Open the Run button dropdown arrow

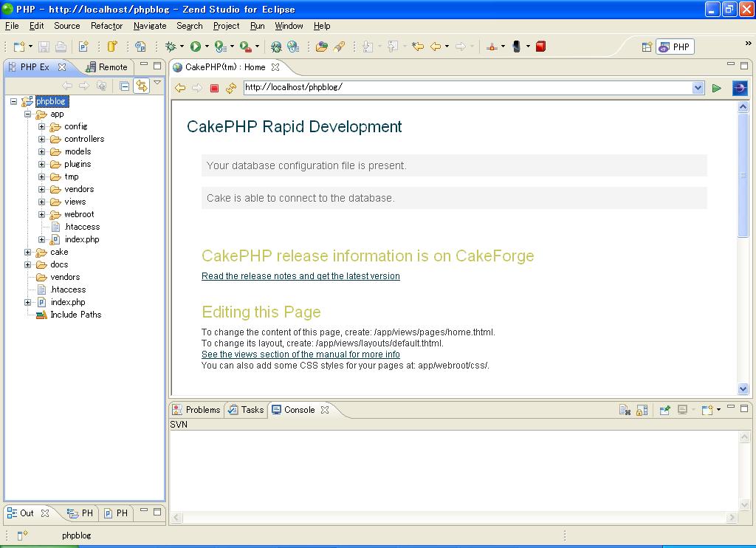pos(207,47)
